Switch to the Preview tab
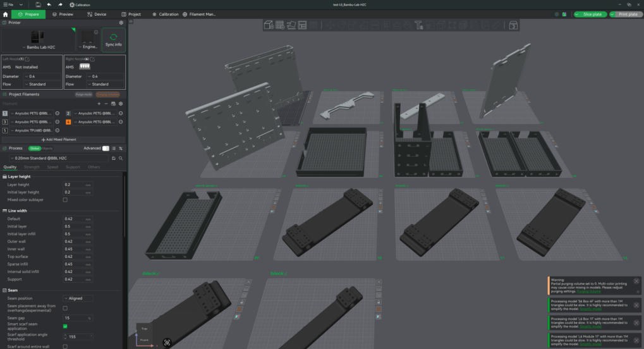644x349 pixels. point(63,14)
